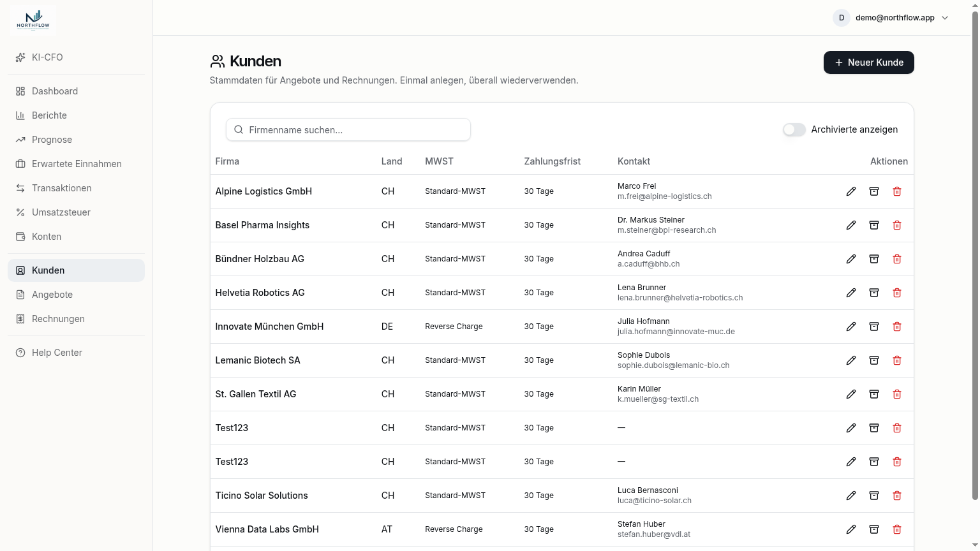Delete Lemanic Biotech SA with trash icon
This screenshot has width=980, height=551.
tap(897, 360)
